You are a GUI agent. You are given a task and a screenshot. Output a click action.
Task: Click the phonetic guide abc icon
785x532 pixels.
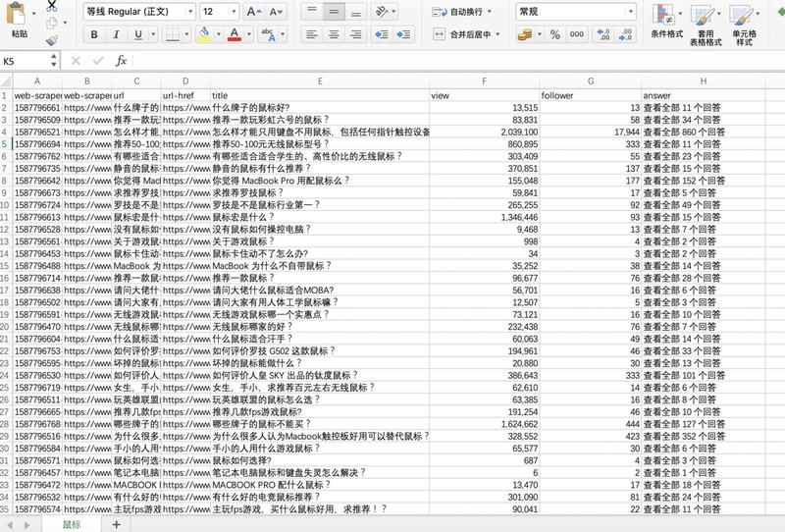point(268,34)
